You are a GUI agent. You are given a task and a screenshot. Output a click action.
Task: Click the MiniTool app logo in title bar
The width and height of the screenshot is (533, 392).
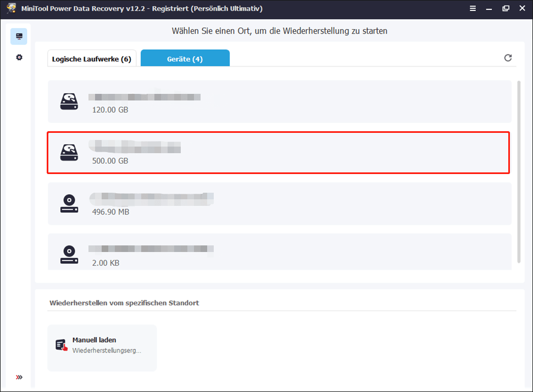[x=11, y=9]
